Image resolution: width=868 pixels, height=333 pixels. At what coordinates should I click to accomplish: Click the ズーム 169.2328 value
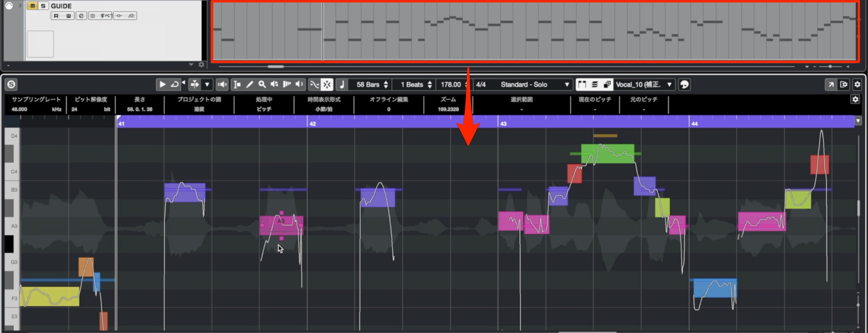[448, 109]
